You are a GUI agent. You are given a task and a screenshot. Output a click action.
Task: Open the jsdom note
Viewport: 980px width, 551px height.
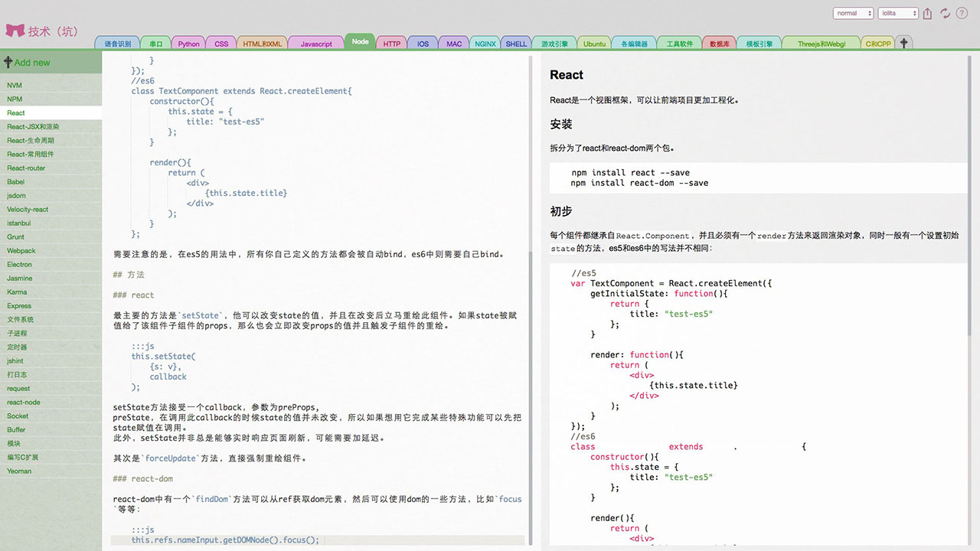click(51, 195)
